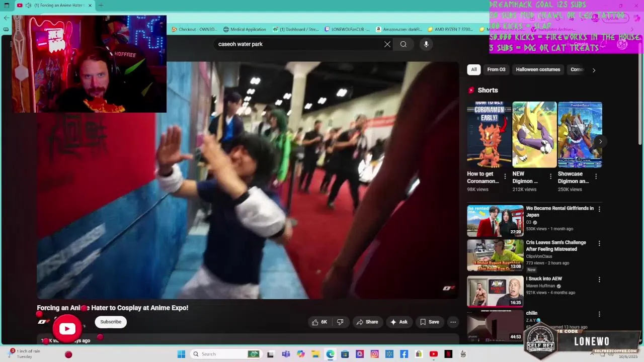This screenshot has width=644, height=362.
Task: Open Instagram from the taskbar
Action: (x=374, y=354)
